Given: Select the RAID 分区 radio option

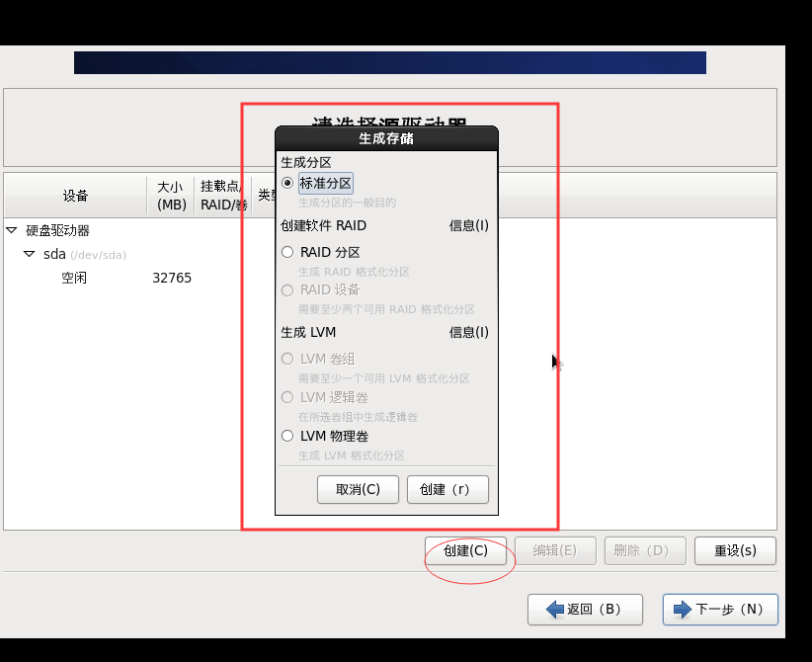Looking at the screenshot, I should tap(287, 252).
